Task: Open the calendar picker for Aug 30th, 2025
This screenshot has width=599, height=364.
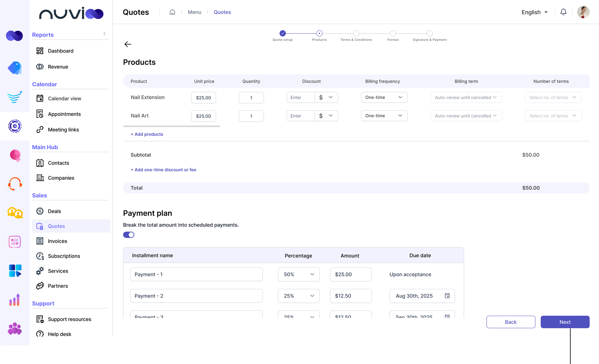Action: tap(447, 296)
